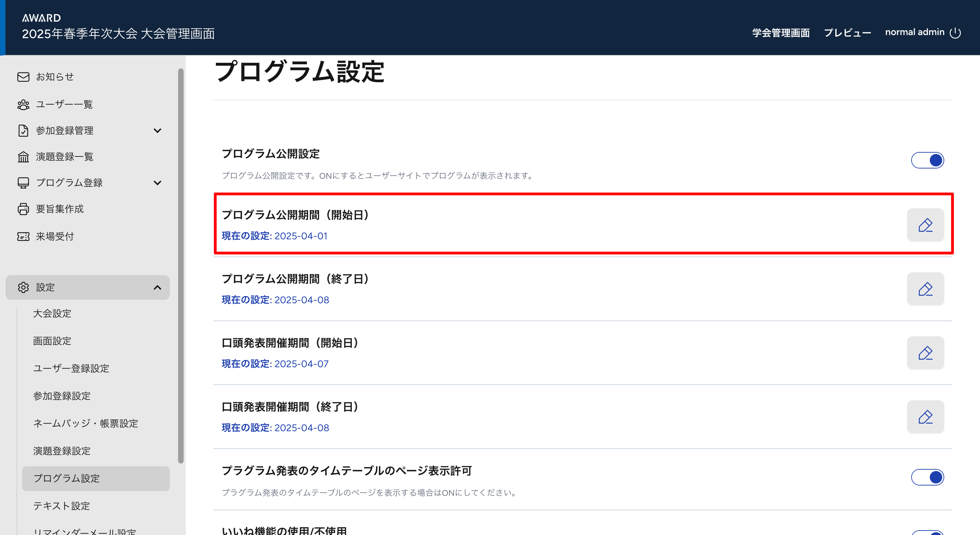The image size is (980, 535).
Task: Click the users icon for ユーザー一覧
Action: click(x=23, y=105)
